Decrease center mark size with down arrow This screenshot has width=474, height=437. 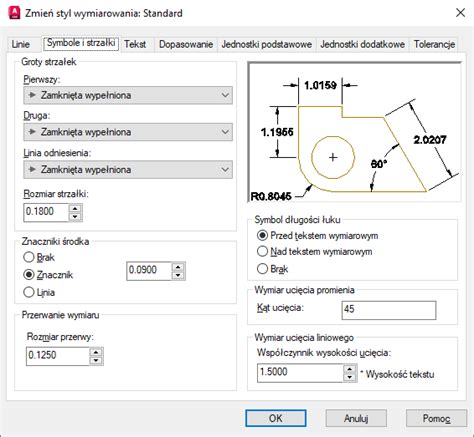(x=178, y=275)
